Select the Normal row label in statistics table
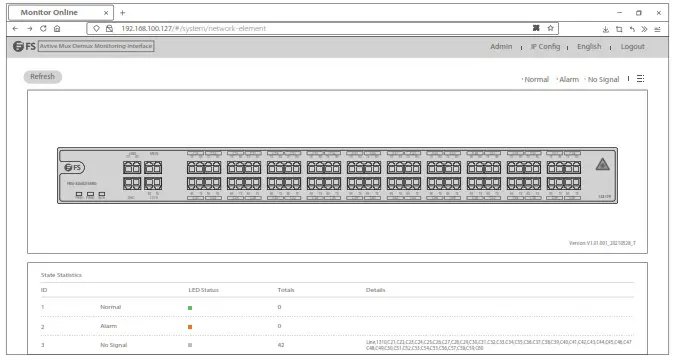Viewport: 674px width, 361px height. click(x=110, y=307)
